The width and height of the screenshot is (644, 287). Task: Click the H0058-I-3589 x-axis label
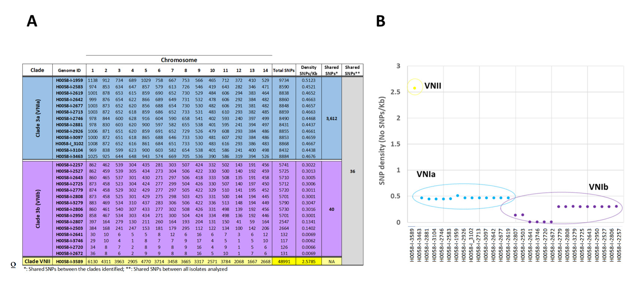(412, 245)
